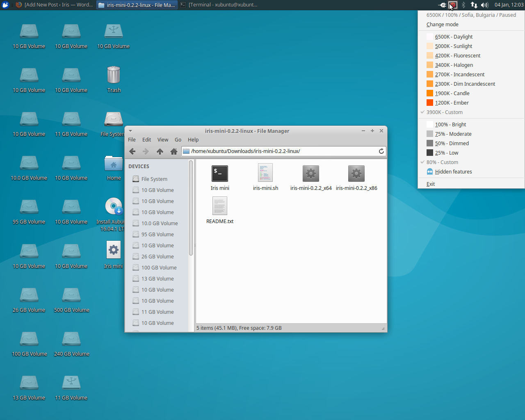525x420 pixels.
Task: Open window menu arrow in File Manager titlebar
Action: click(130, 131)
